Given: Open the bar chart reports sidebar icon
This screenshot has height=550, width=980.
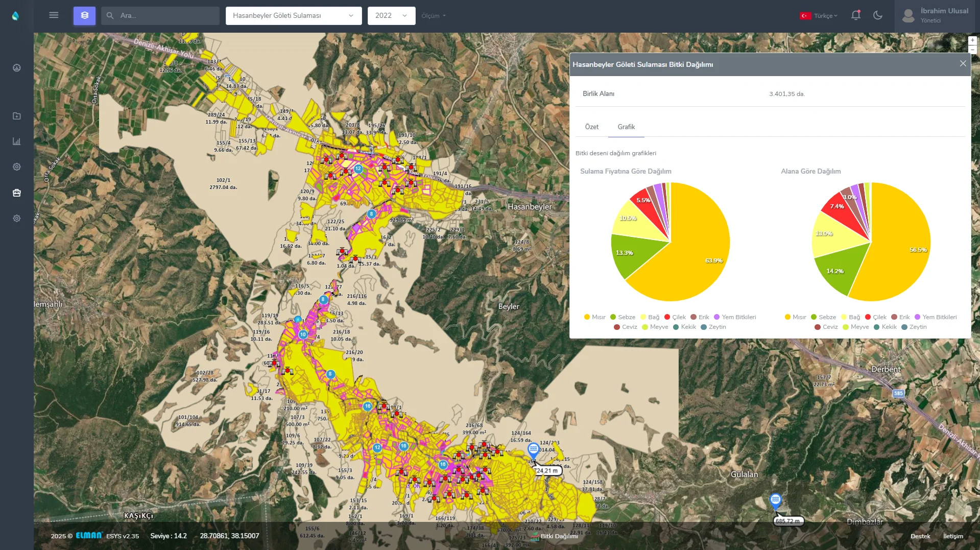Looking at the screenshot, I should tap(17, 141).
